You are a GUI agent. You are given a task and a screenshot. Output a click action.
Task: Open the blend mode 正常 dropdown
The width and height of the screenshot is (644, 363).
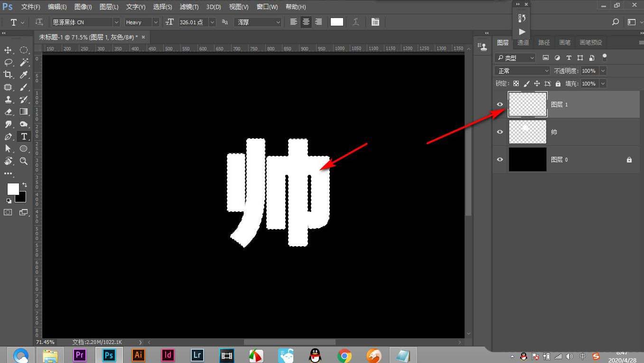pos(523,71)
